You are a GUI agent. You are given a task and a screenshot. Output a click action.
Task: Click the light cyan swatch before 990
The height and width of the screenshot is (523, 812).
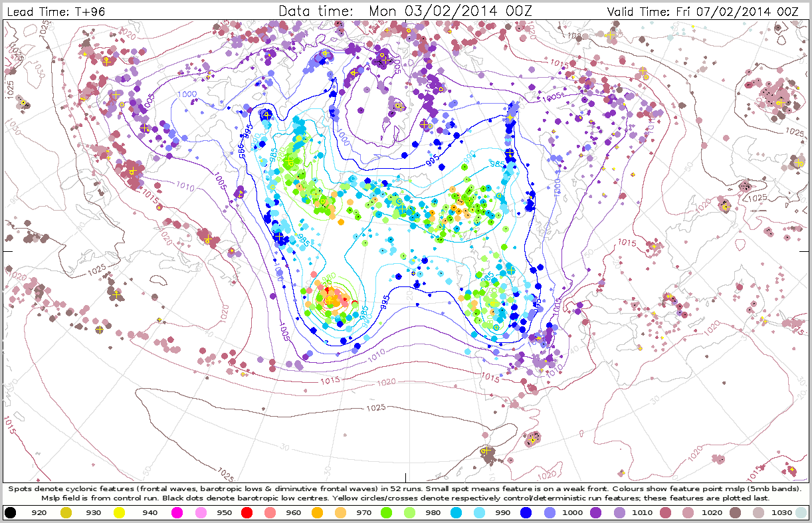pos(480,512)
